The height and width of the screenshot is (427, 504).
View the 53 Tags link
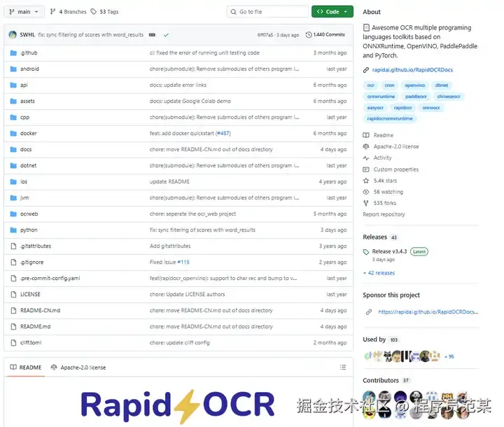point(104,12)
